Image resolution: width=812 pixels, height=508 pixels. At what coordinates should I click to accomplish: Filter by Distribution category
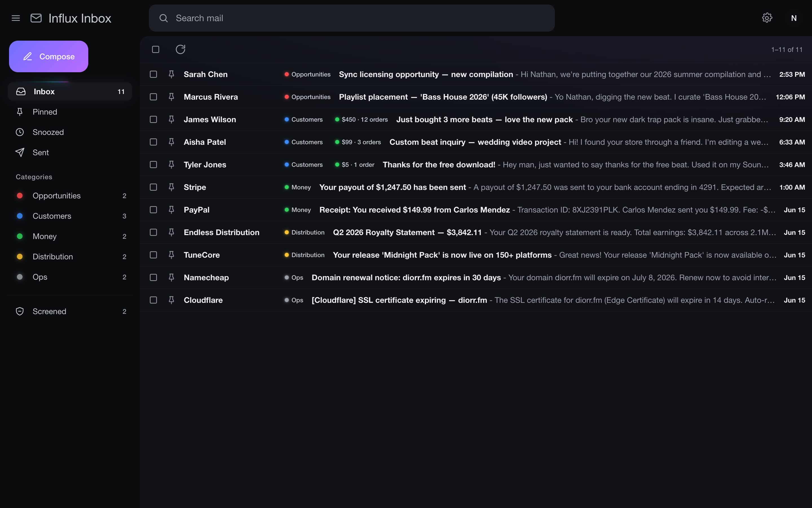pos(70,257)
